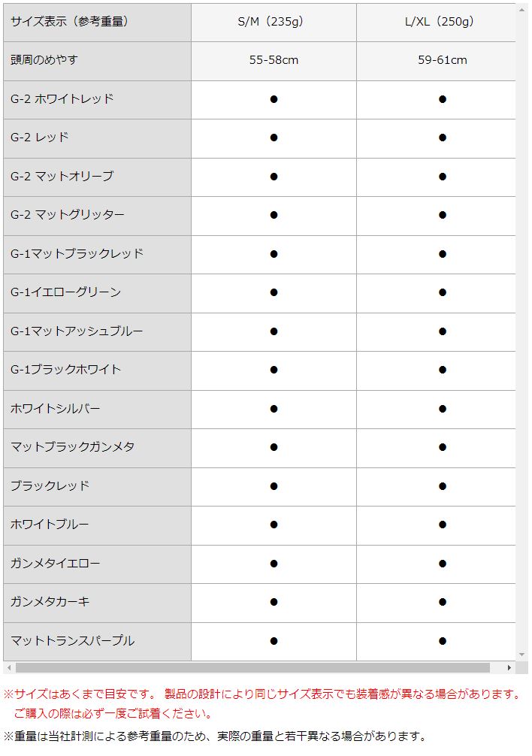Click the ガンメタカーキ row label
Viewport: 532px width, 756px height.
coord(98,602)
